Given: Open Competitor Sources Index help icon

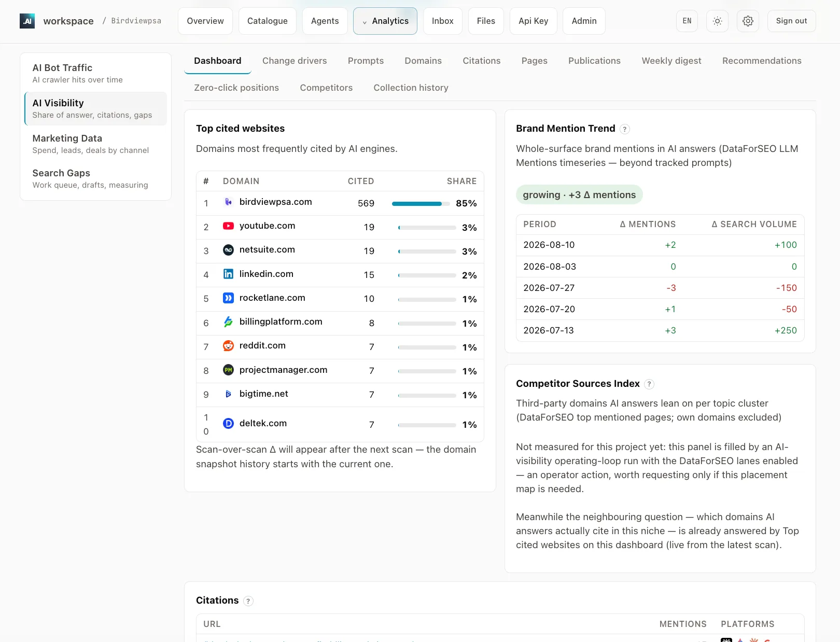Looking at the screenshot, I should coord(649,384).
